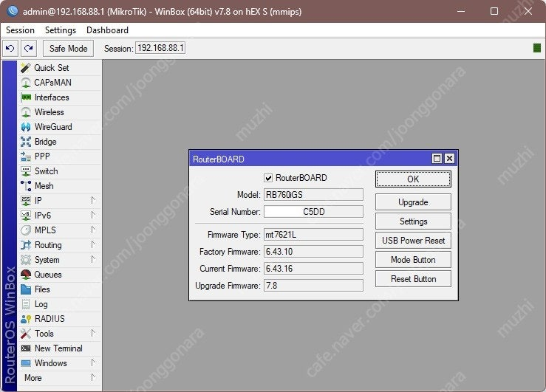
Task: Open WireGuard icon in sidebar
Action: click(26, 127)
